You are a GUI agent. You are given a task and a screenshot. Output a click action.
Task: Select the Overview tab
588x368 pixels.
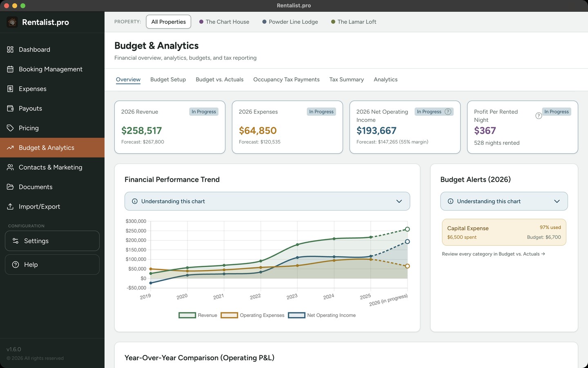[128, 79]
